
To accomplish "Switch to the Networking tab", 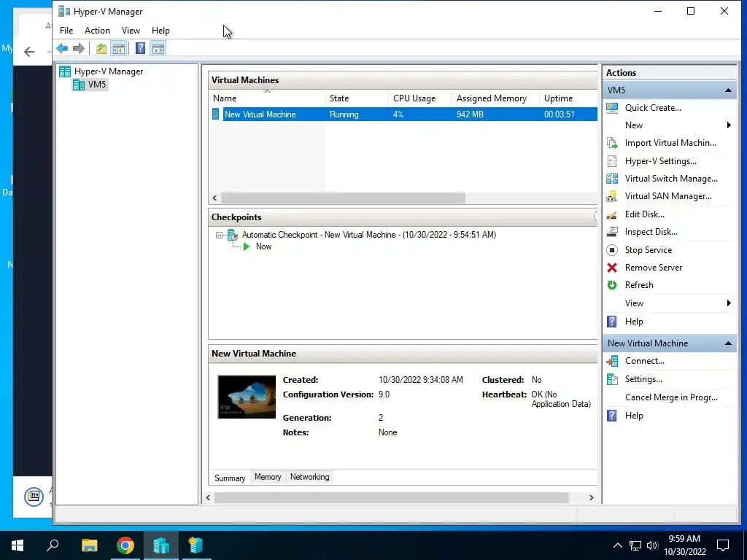I will point(309,477).
